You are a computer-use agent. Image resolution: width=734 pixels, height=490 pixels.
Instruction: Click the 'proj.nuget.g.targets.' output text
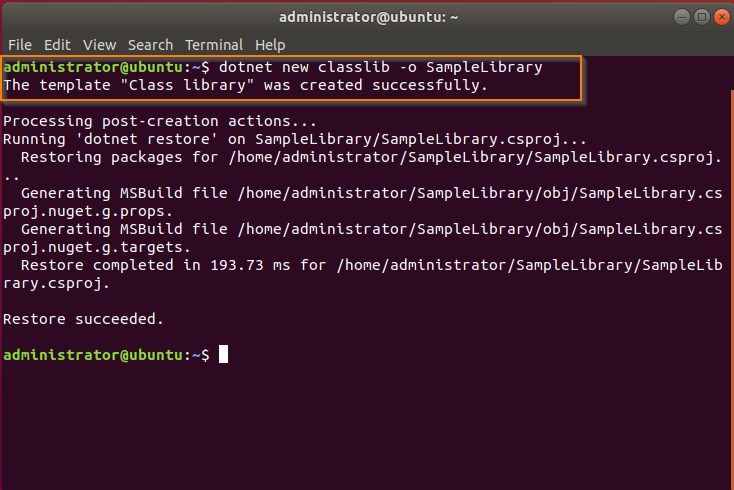[x=97, y=247]
